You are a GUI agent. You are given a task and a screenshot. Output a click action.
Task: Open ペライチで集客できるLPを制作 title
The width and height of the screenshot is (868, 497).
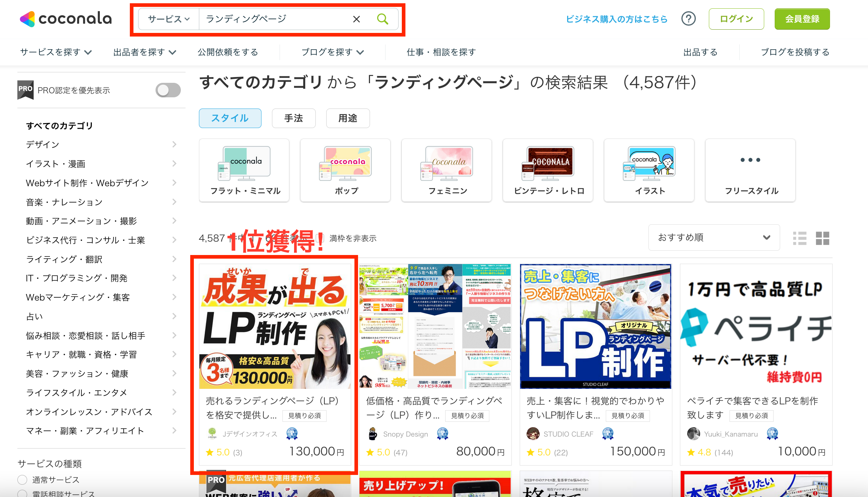click(753, 408)
